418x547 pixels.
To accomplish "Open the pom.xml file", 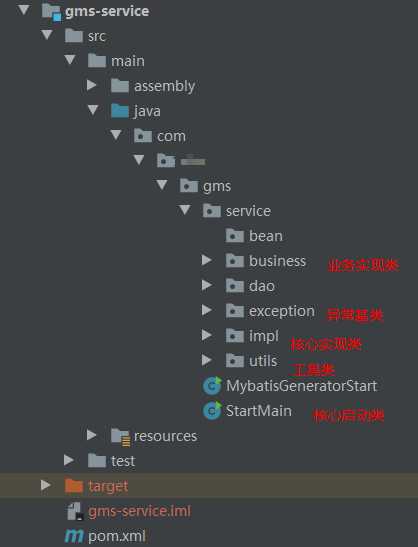I will pyautogui.click(x=117, y=535).
